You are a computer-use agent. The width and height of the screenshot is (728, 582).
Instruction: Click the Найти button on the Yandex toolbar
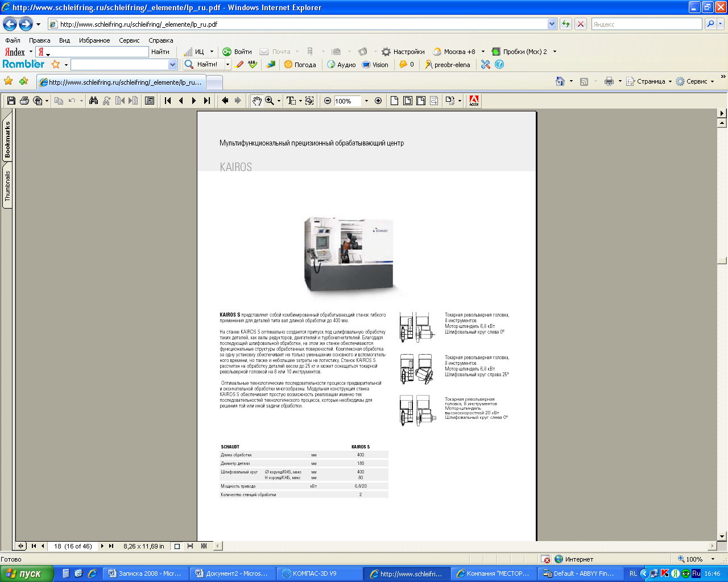(160, 52)
